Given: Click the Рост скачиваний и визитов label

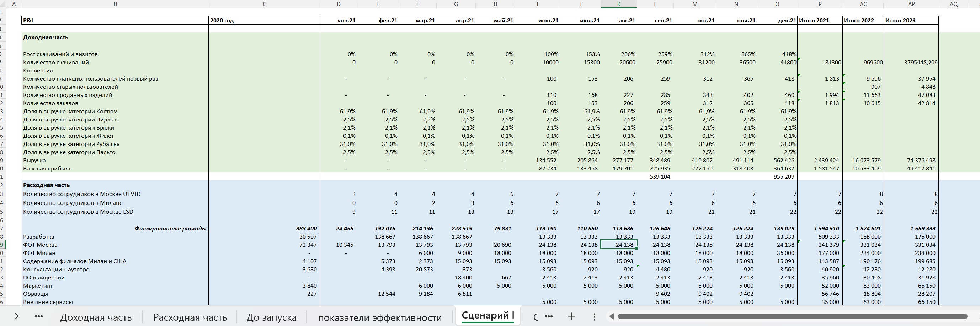Looking at the screenshot, I should click(x=60, y=54).
